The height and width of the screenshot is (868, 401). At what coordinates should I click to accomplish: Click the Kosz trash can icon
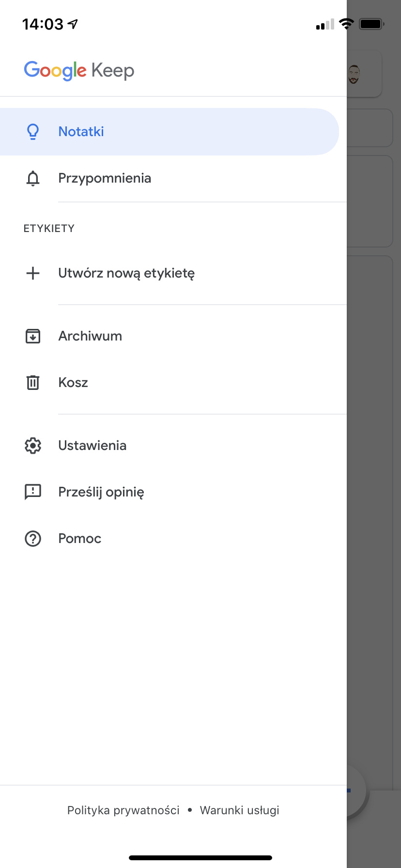(33, 383)
